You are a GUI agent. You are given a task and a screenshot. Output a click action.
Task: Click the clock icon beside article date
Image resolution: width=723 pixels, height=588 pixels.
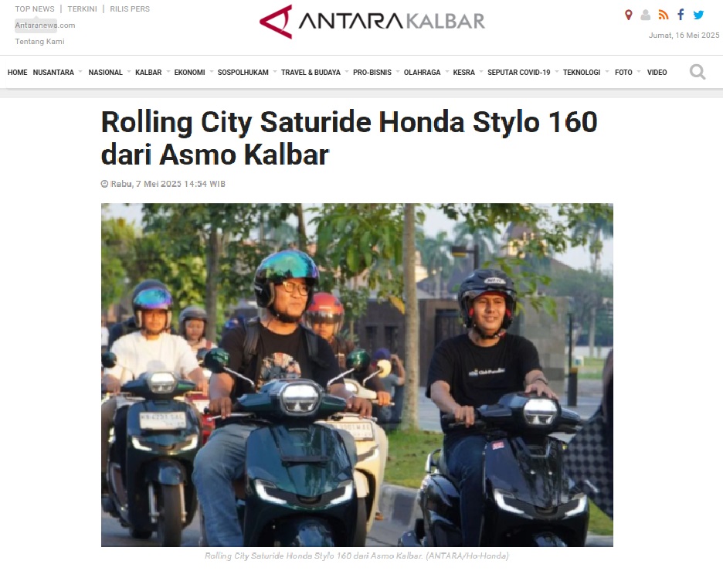pos(105,184)
